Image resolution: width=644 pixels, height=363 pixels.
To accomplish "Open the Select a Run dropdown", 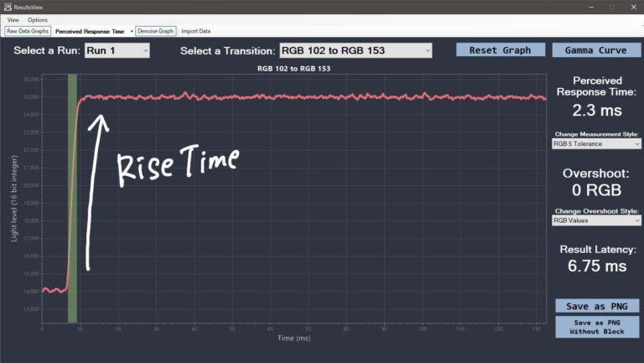I will pyautogui.click(x=117, y=50).
